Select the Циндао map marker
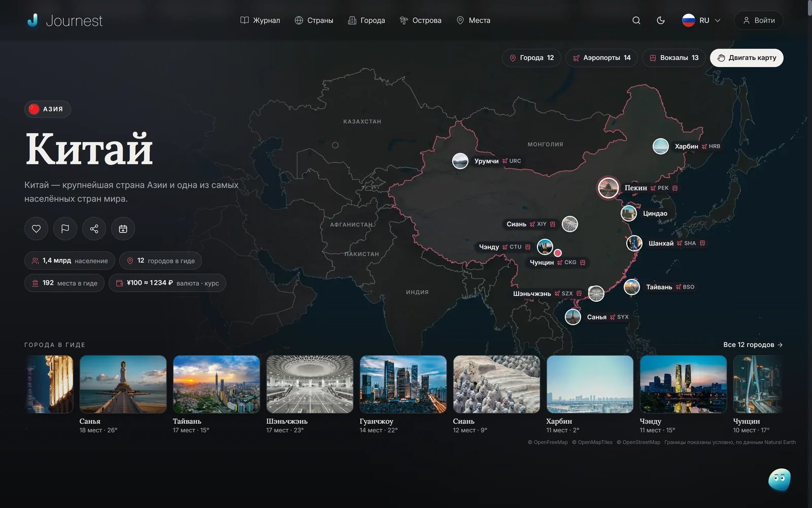This screenshot has width=812, height=508. pyautogui.click(x=629, y=213)
